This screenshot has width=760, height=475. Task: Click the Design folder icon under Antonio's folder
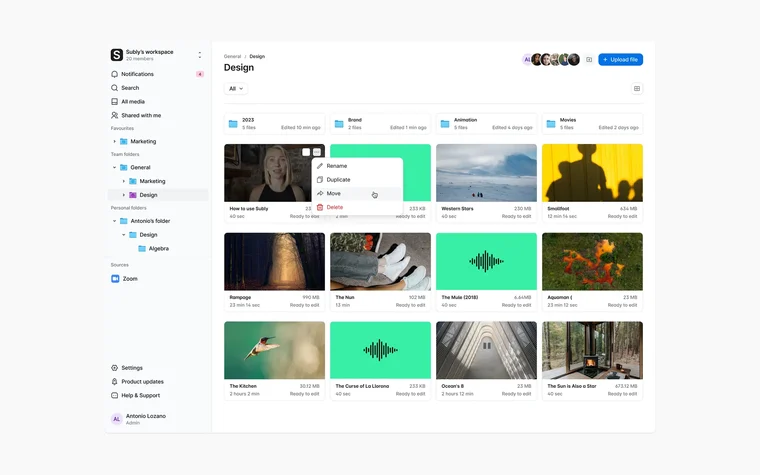tap(133, 235)
